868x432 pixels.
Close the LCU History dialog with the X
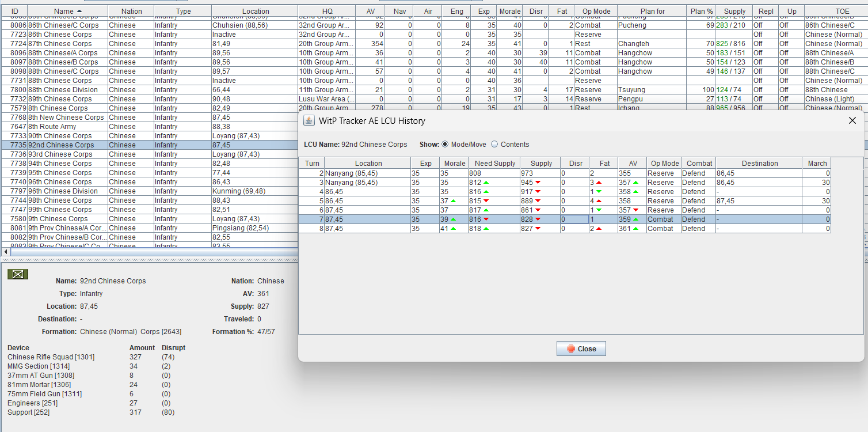pos(852,120)
